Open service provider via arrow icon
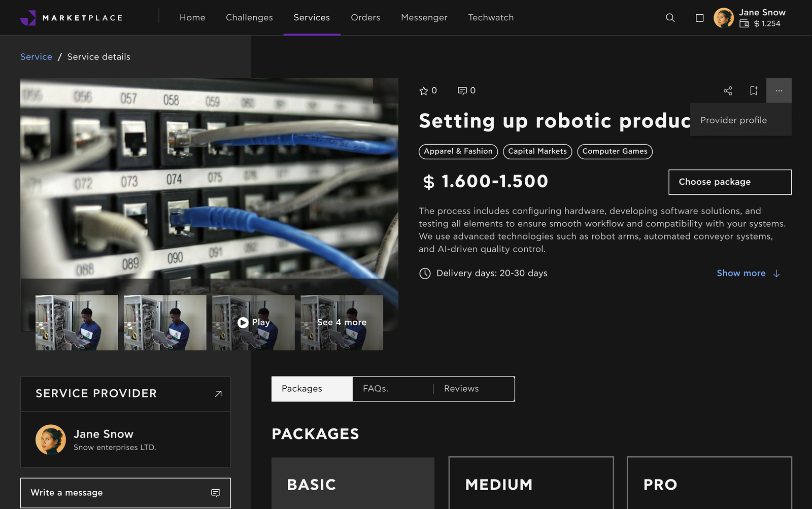This screenshot has height=509, width=812. pyautogui.click(x=218, y=394)
